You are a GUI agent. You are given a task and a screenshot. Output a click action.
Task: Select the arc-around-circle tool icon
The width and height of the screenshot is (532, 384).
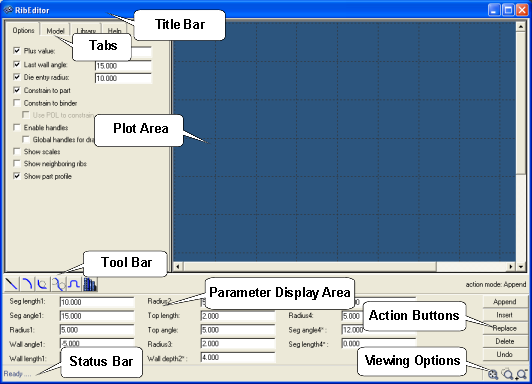coord(42,284)
